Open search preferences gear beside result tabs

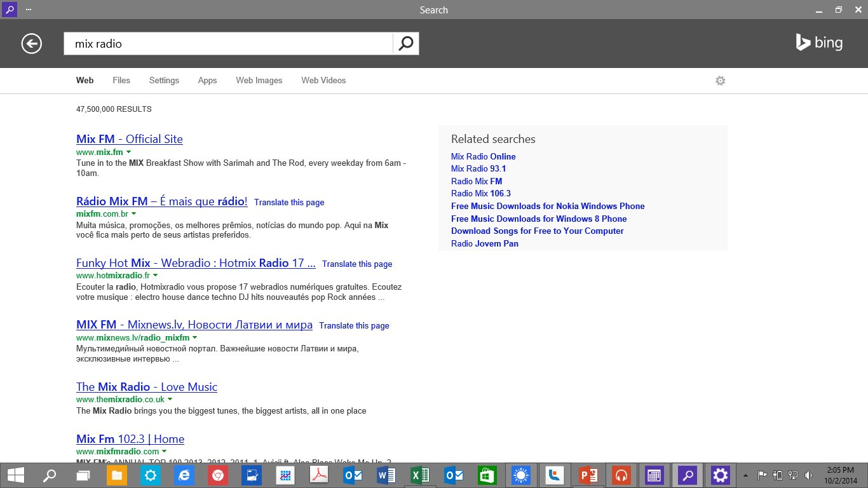coord(720,81)
